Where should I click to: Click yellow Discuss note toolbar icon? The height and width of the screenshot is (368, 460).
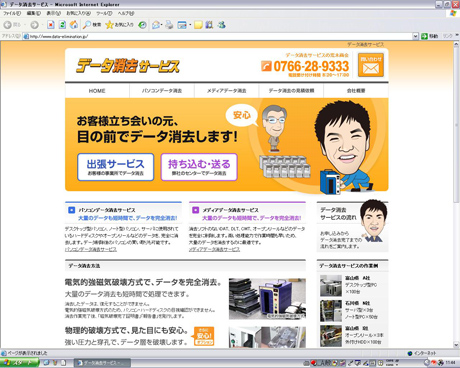[x=198, y=25]
